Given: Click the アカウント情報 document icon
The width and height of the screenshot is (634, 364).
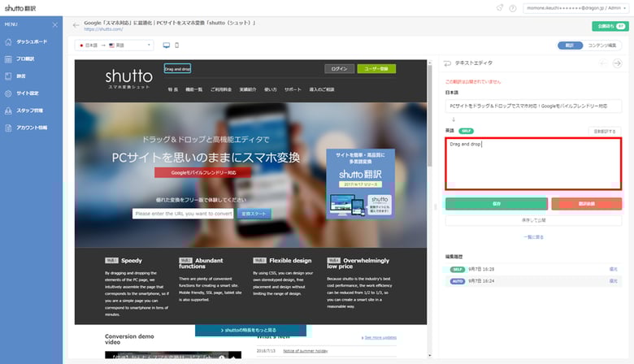Looking at the screenshot, I should [8, 128].
